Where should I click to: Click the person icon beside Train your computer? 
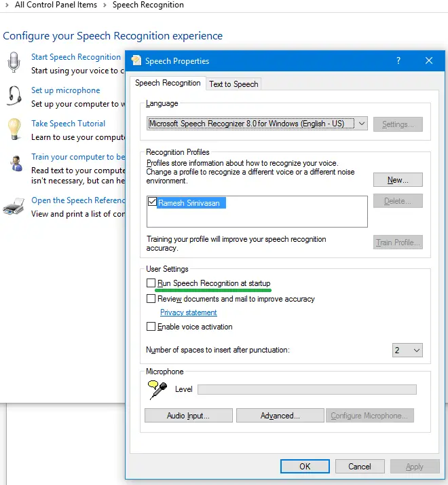pos(16,163)
